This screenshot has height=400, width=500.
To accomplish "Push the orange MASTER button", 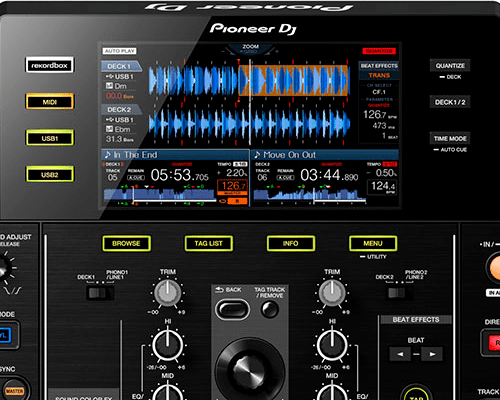I will (15, 390).
